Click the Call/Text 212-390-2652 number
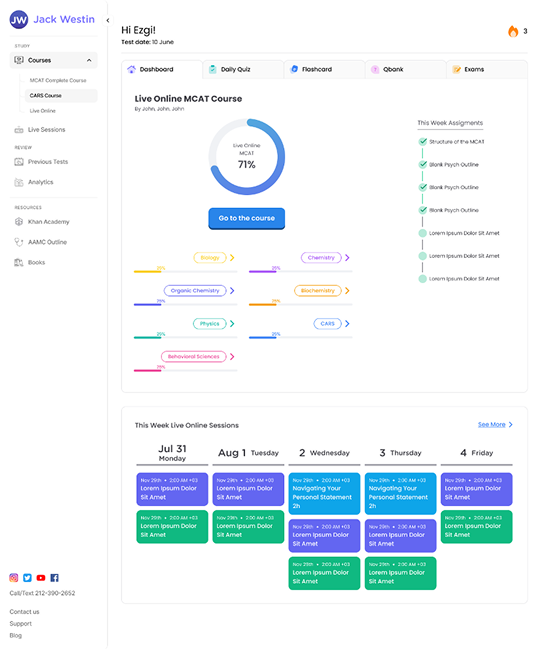 pos(42,593)
